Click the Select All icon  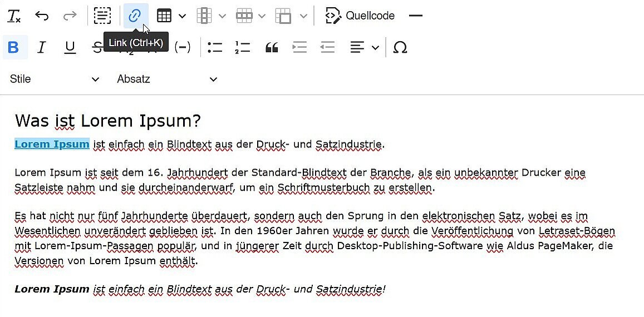(102, 16)
